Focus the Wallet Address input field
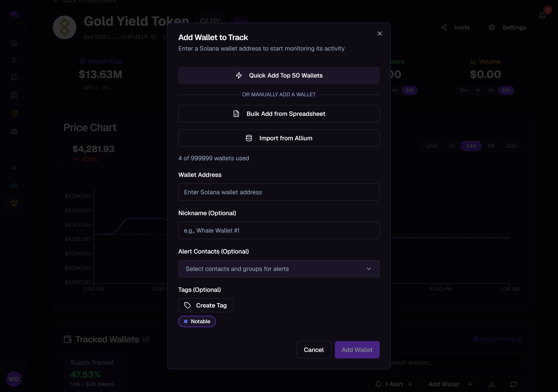The image size is (558, 392). point(279,192)
